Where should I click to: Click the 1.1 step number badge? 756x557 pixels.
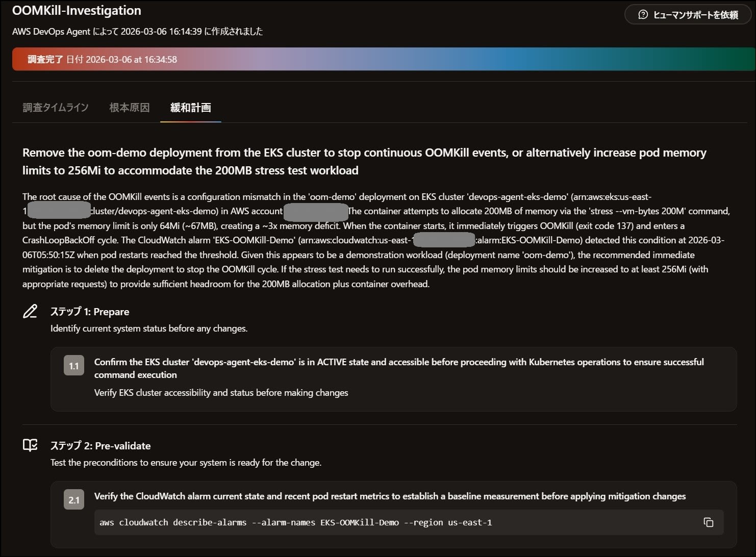(74, 366)
